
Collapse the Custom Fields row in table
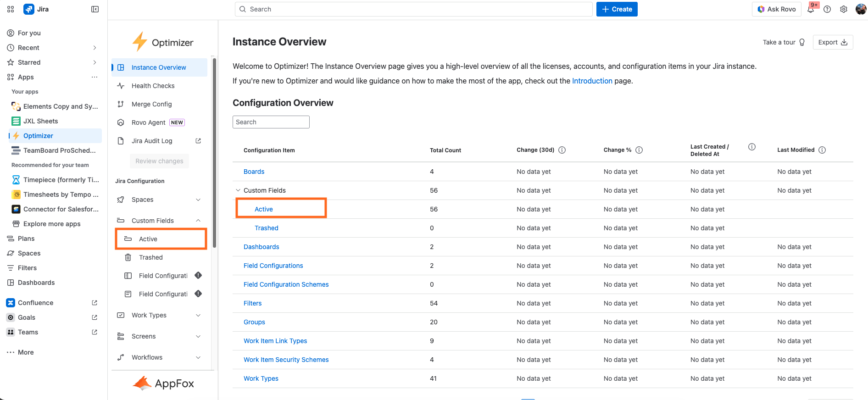(238, 190)
